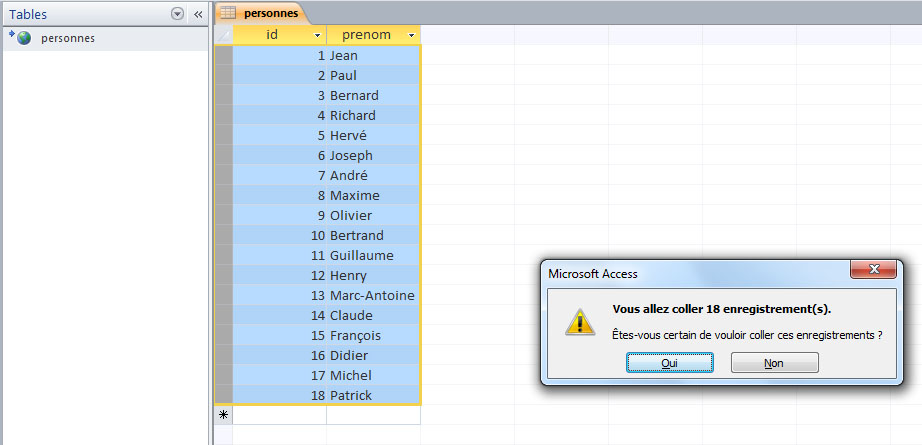This screenshot has width=922, height=445.
Task: Open the linked table personnes in navigation
Action: pos(68,38)
